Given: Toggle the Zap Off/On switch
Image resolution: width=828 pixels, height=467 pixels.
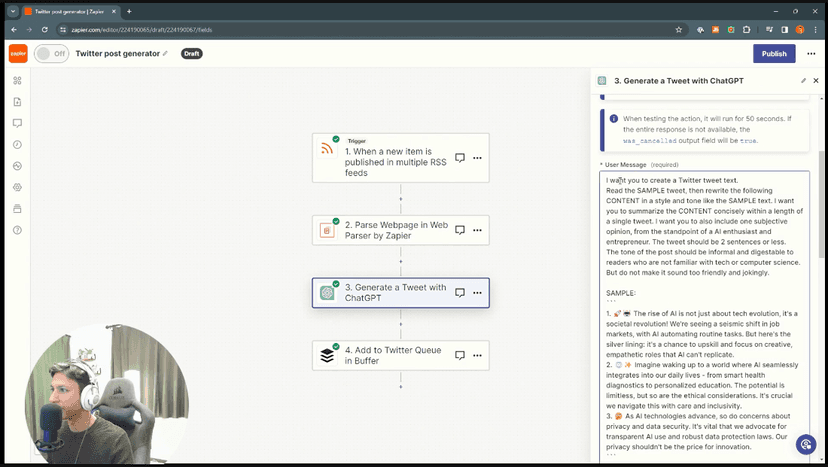Looking at the screenshot, I should coord(51,53).
